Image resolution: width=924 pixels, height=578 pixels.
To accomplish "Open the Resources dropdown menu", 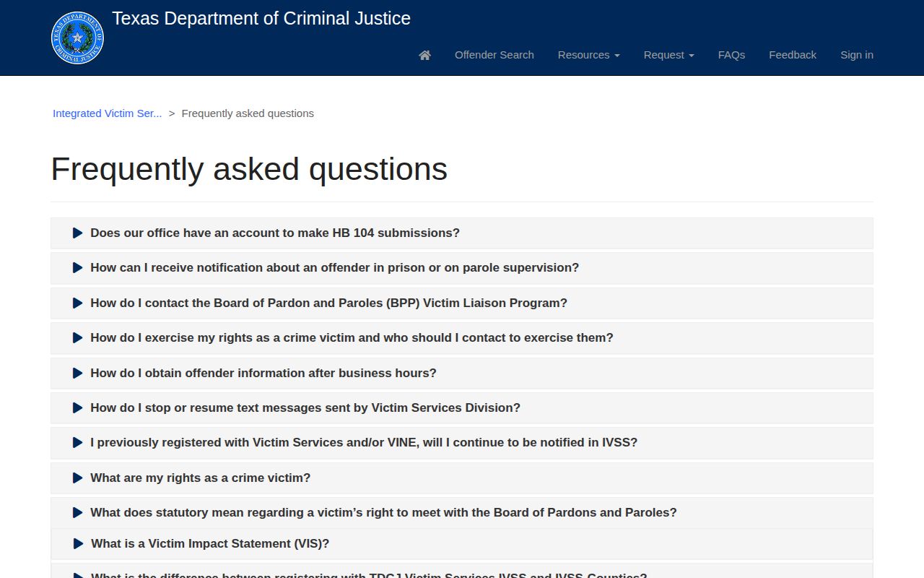I will 589,55.
